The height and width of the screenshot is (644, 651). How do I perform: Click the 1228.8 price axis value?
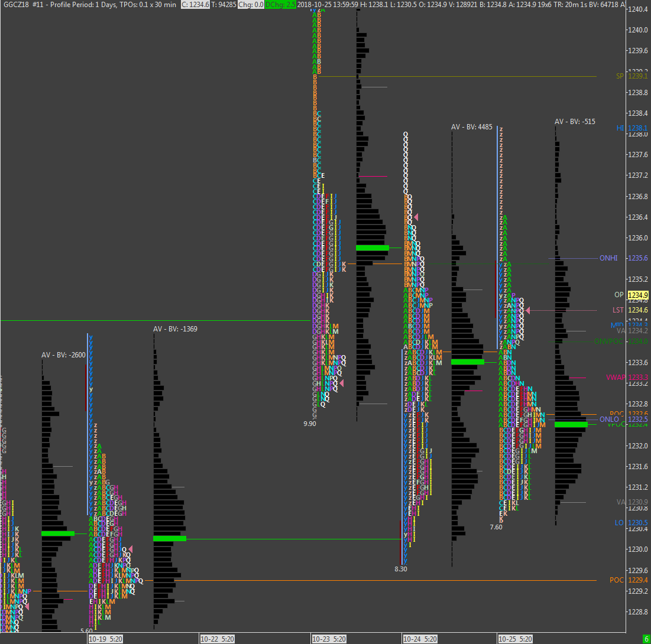pos(638,612)
